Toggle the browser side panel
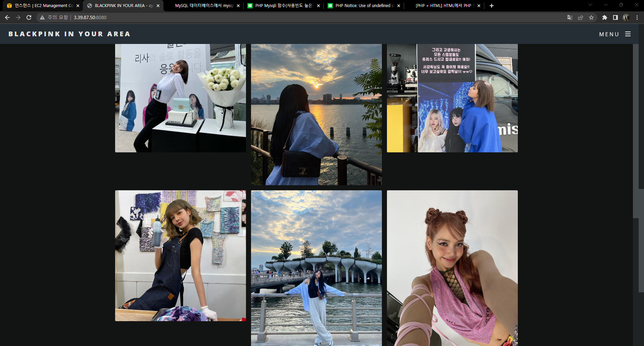 click(x=615, y=17)
